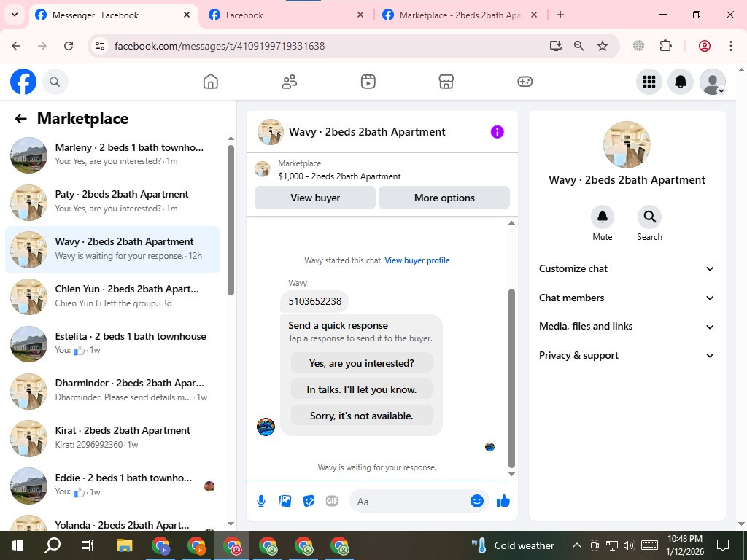Switch to Marketplace - 2beds 2bath tab

coord(460,15)
